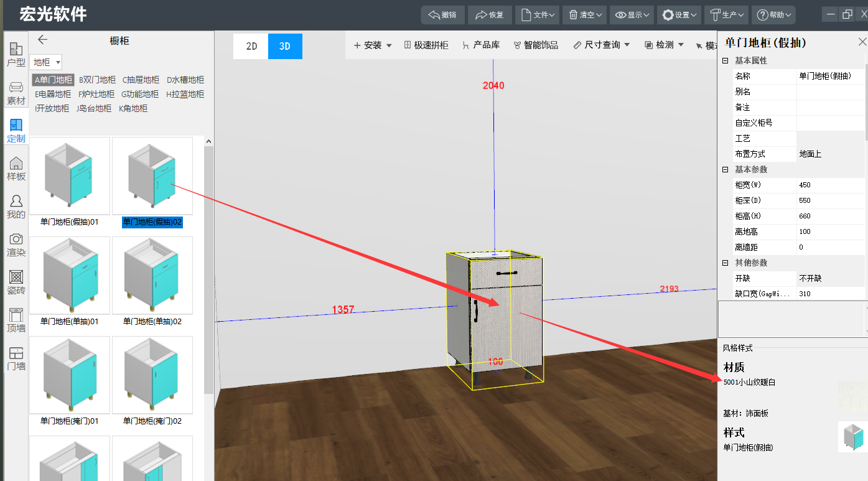Click the 撤销 undo button

tap(442, 15)
